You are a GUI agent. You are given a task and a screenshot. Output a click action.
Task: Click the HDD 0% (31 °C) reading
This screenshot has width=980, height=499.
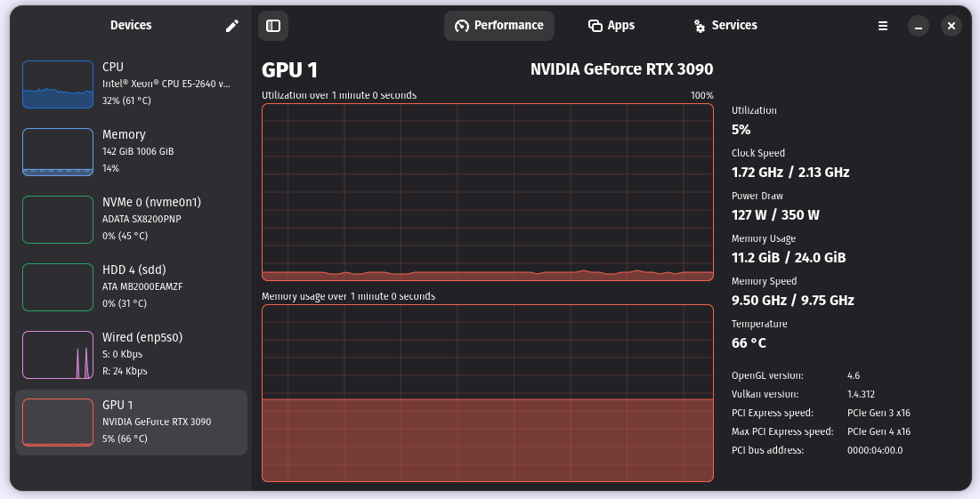pos(125,303)
